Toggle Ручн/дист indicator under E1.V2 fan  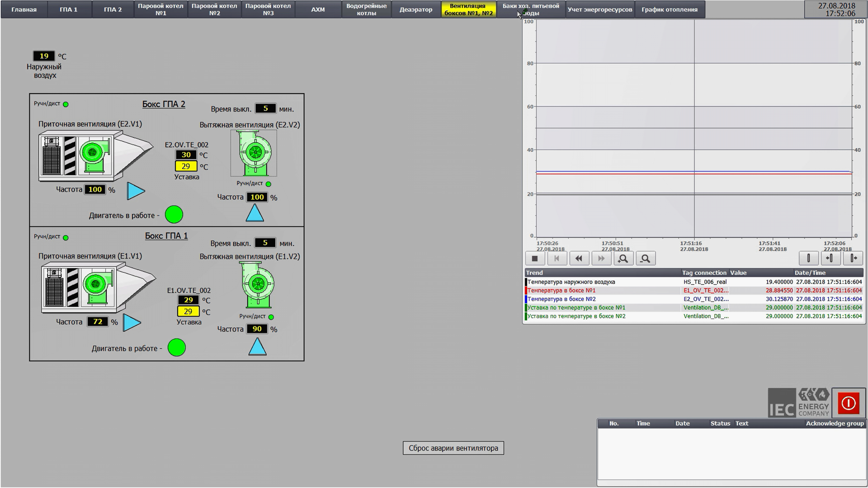pyautogui.click(x=271, y=317)
